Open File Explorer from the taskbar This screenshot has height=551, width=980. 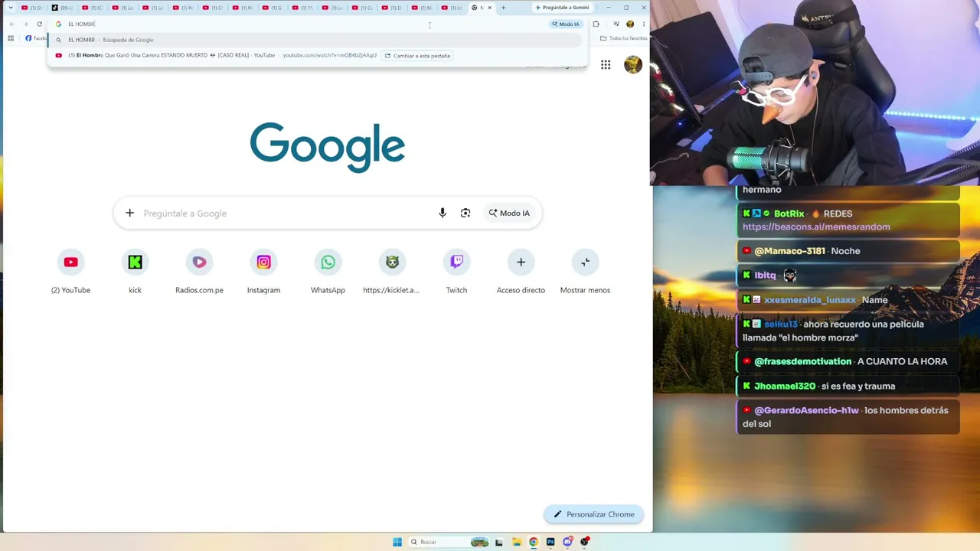coord(517,542)
